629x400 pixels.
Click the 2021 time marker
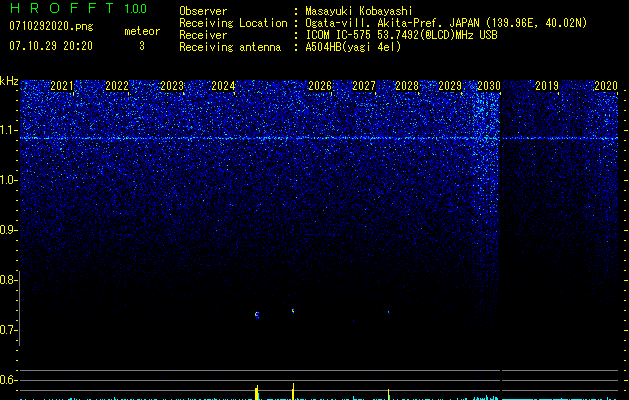pos(62,86)
